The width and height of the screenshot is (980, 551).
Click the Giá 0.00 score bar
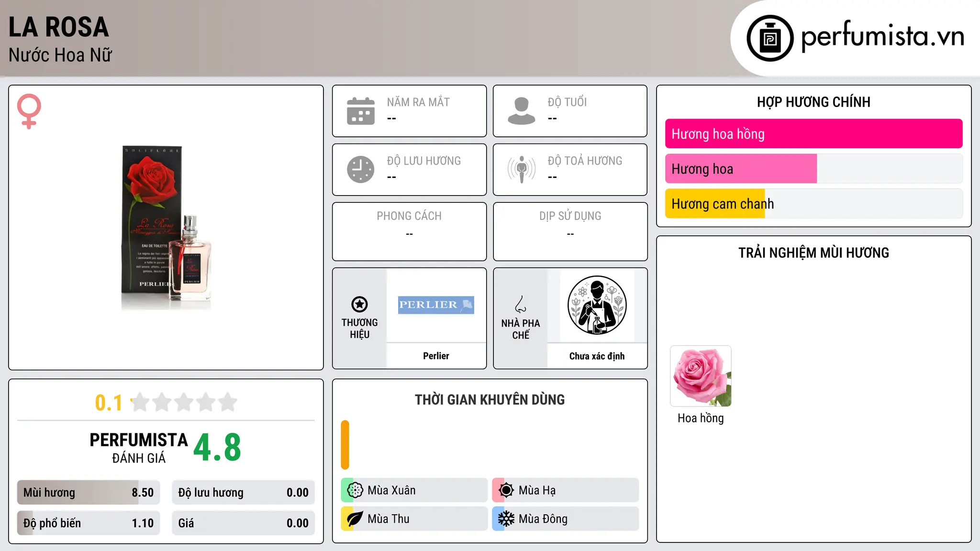(x=243, y=523)
